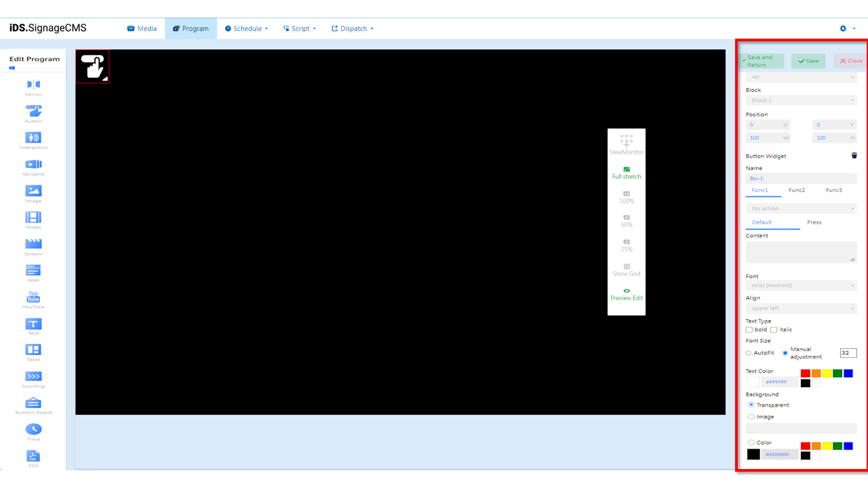
Task: Enable bold text type
Action: 751,329
